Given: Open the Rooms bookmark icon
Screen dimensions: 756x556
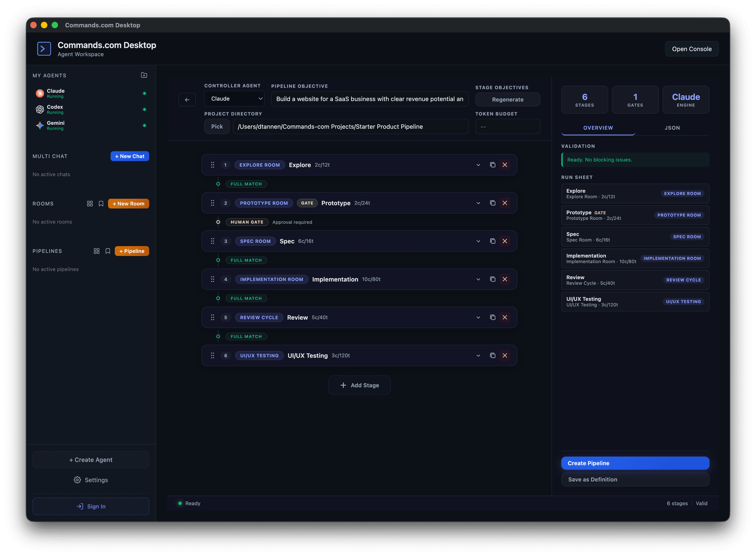Looking at the screenshot, I should [101, 204].
